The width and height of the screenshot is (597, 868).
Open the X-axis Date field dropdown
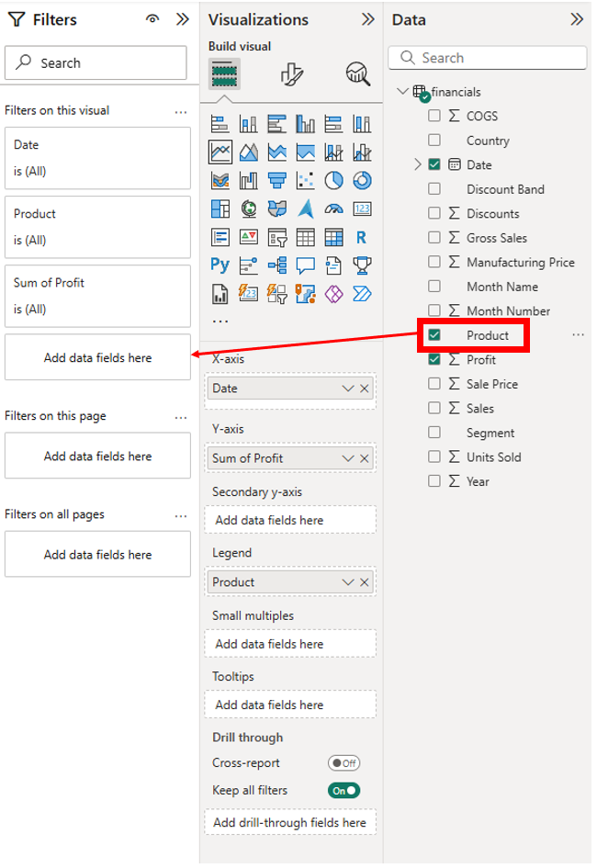347,389
